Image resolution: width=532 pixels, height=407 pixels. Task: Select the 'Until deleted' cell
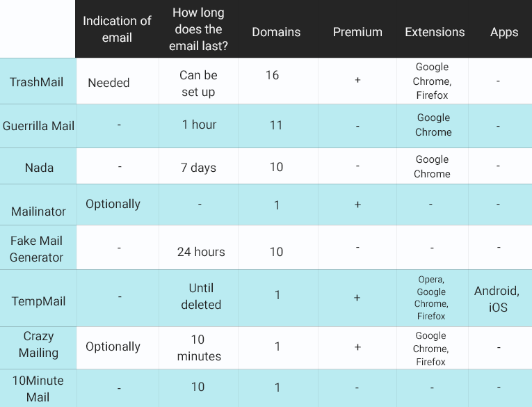201,296
